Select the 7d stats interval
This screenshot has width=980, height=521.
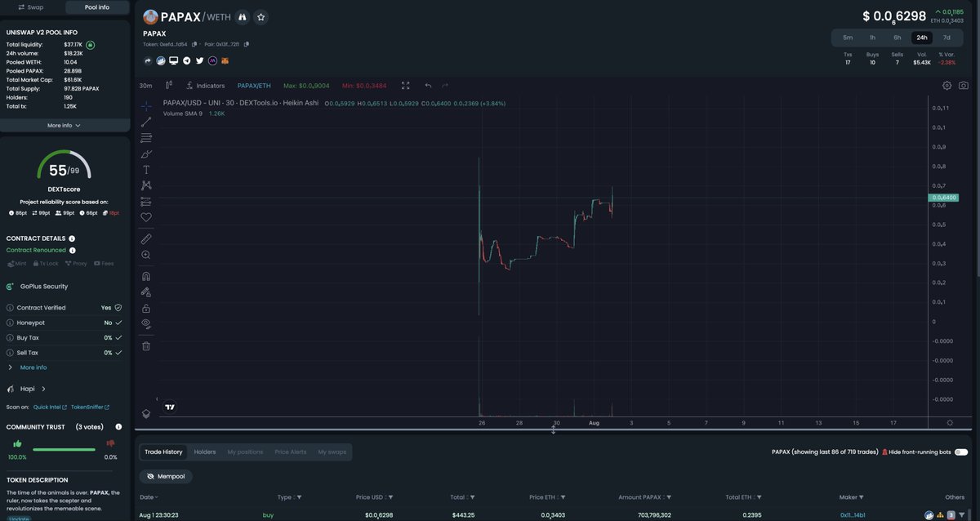click(x=947, y=38)
